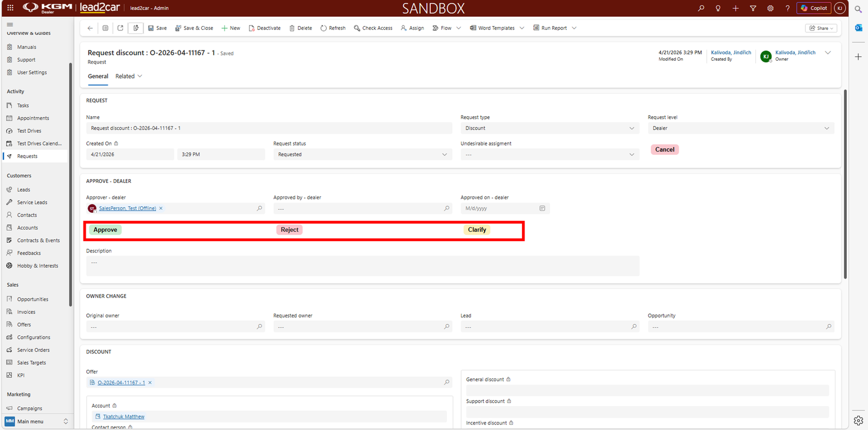Viewport: 868px width, 430px height.
Task: Click Save in the command bar
Action: point(157,28)
